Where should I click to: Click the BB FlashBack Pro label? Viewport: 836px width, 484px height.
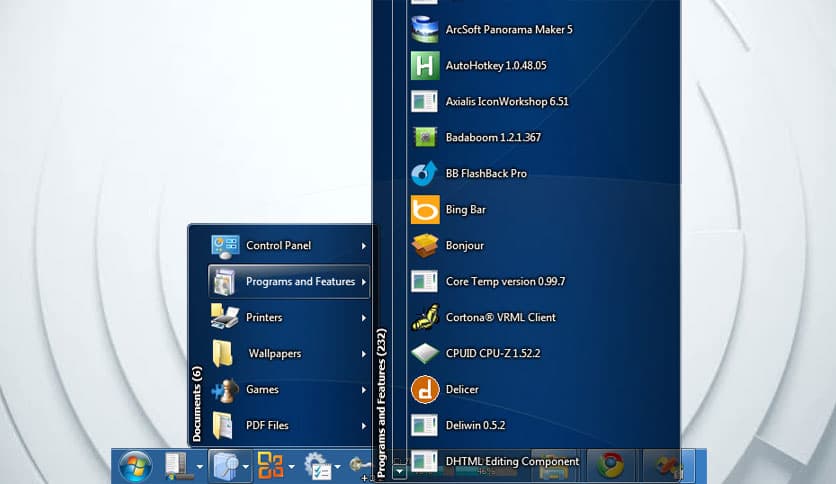click(486, 173)
